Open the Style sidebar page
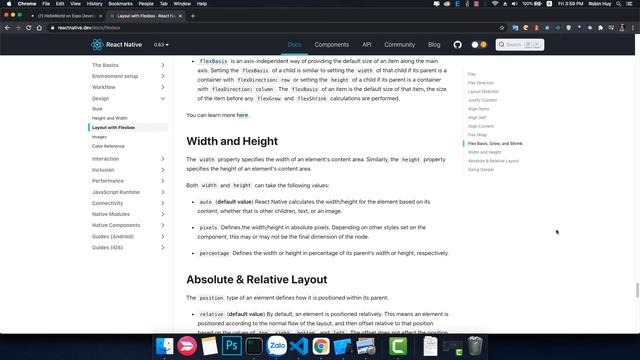Viewport: 640px width, 360px height. 97,109
